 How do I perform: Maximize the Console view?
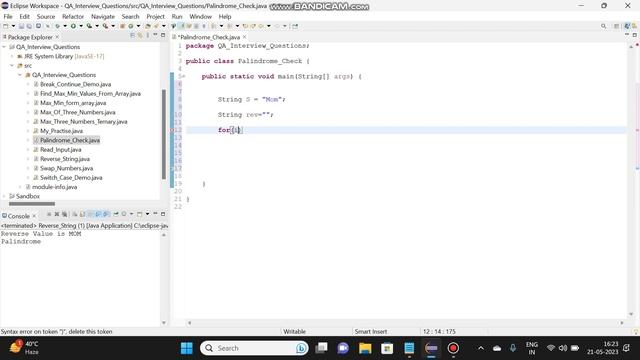163,214
